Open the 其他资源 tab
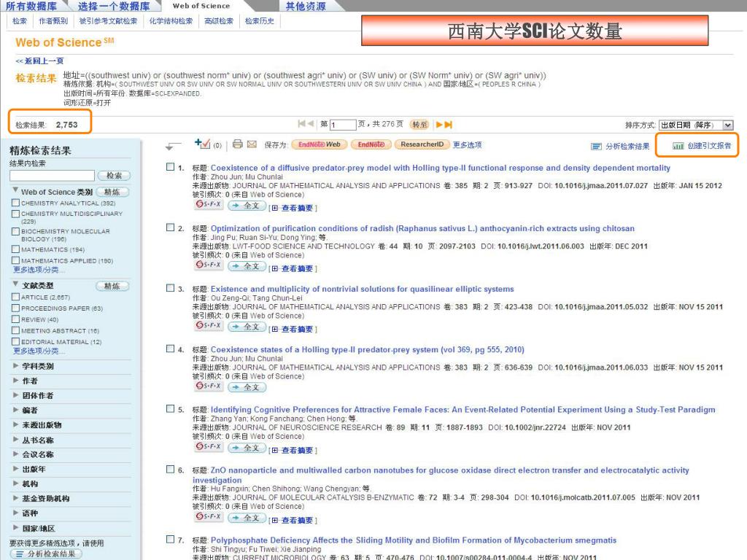The height and width of the screenshot is (560, 747). coord(306,6)
